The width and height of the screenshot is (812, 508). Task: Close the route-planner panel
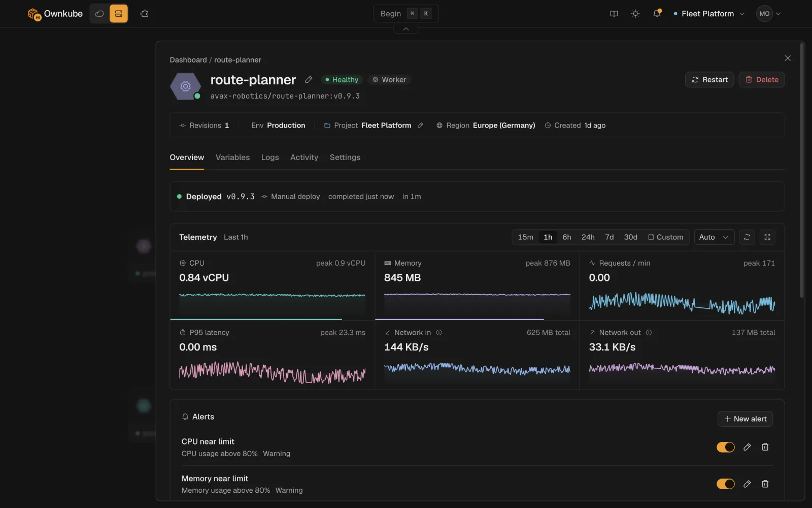tap(788, 58)
